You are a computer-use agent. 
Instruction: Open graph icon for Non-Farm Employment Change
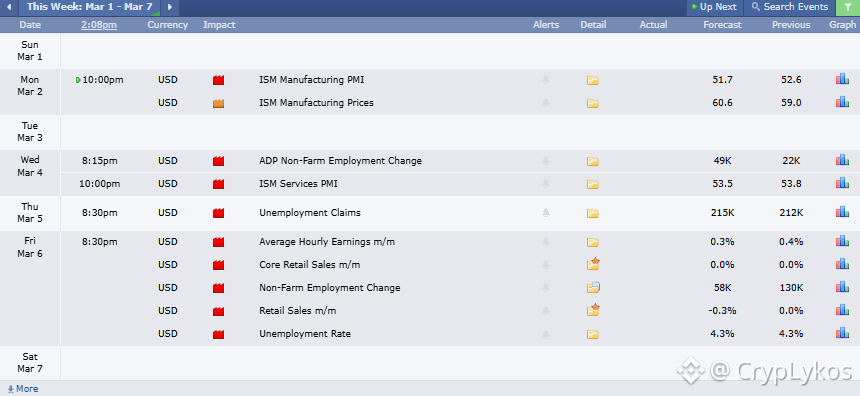point(842,287)
